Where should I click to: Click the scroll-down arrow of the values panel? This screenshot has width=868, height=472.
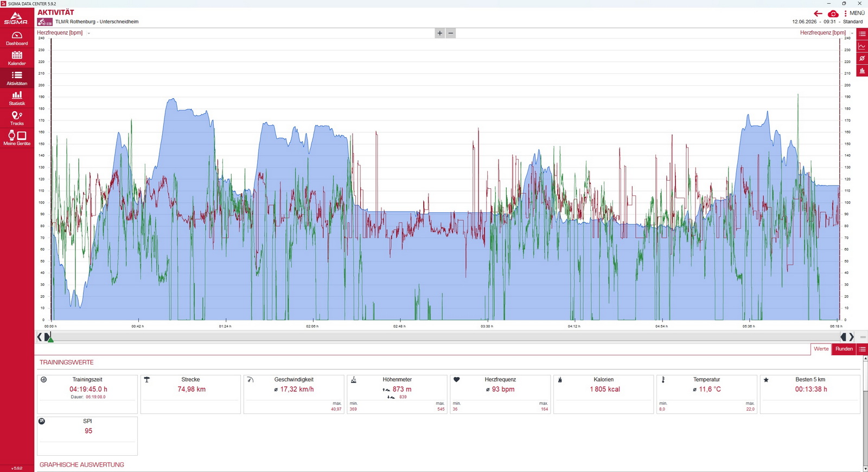[x=865, y=468]
